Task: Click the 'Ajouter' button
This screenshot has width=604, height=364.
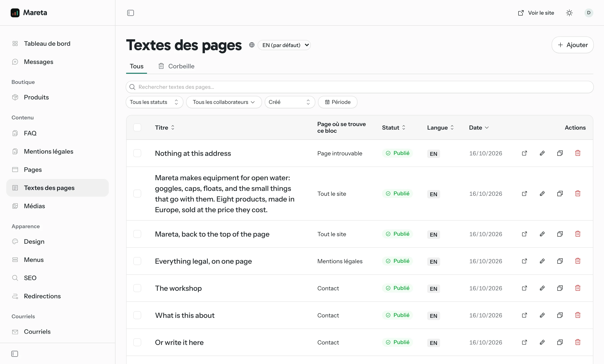Action: click(572, 45)
